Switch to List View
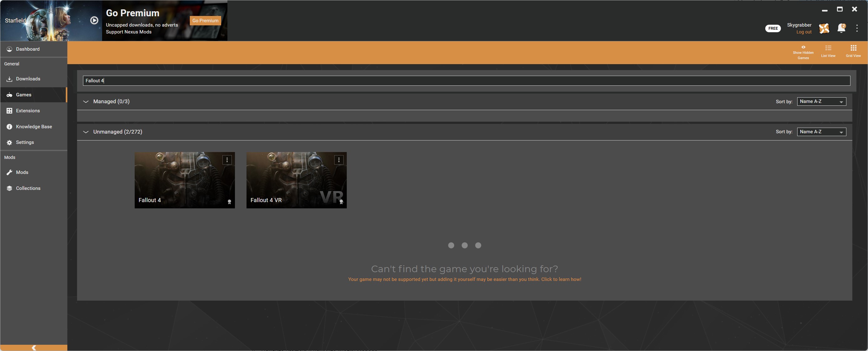The width and height of the screenshot is (868, 351). [828, 51]
